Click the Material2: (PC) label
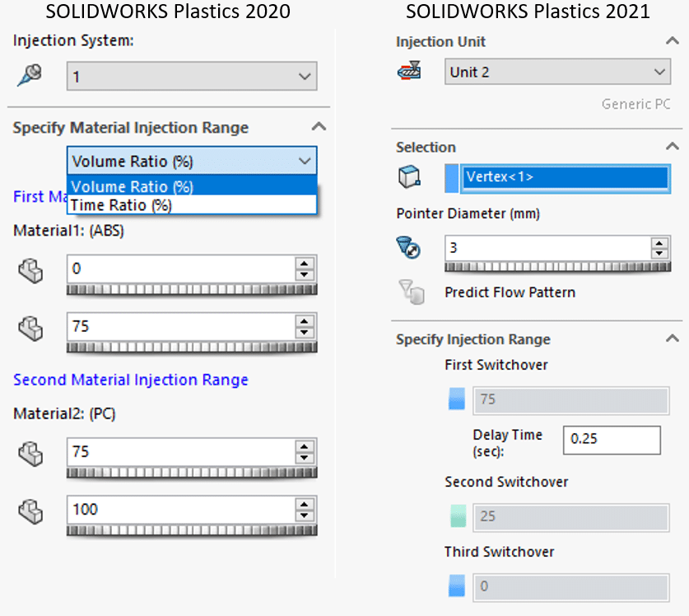 [x=64, y=413]
